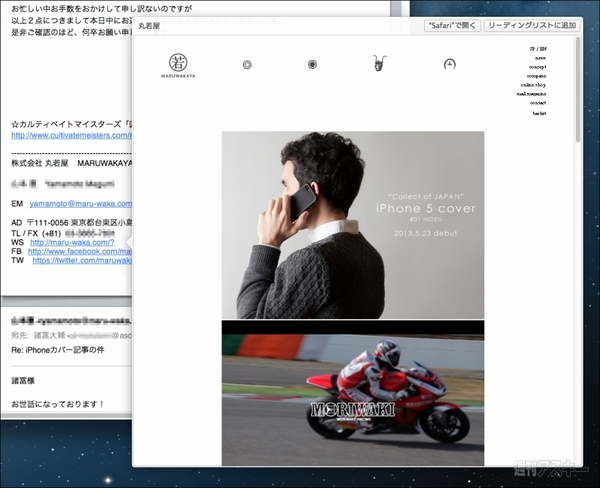Click the "AD 〒111-0056" address line
This screenshot has height=488, width=600.
[x=72, y=222]
